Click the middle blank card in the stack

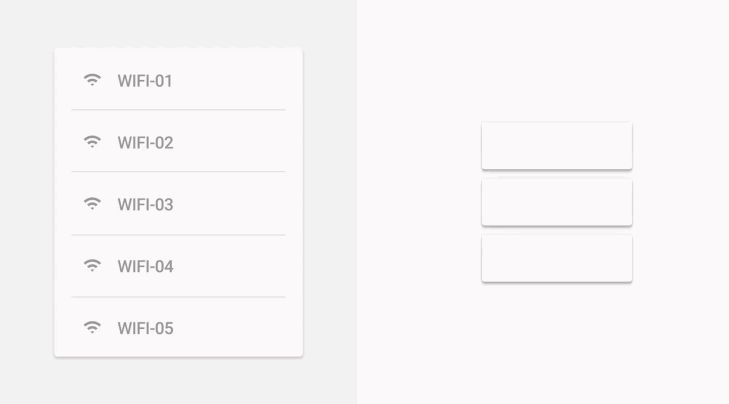point(557,202)
